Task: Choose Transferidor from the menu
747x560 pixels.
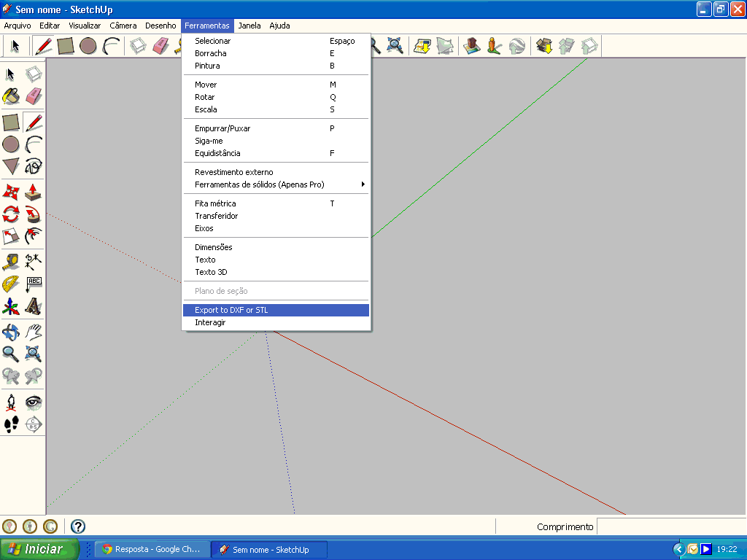Action: click(x=276, y=216)
